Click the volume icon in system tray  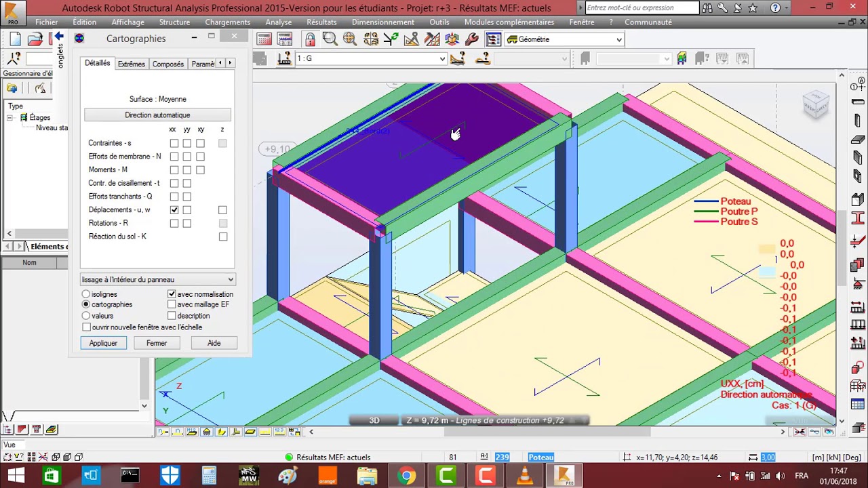click(781, 476)
